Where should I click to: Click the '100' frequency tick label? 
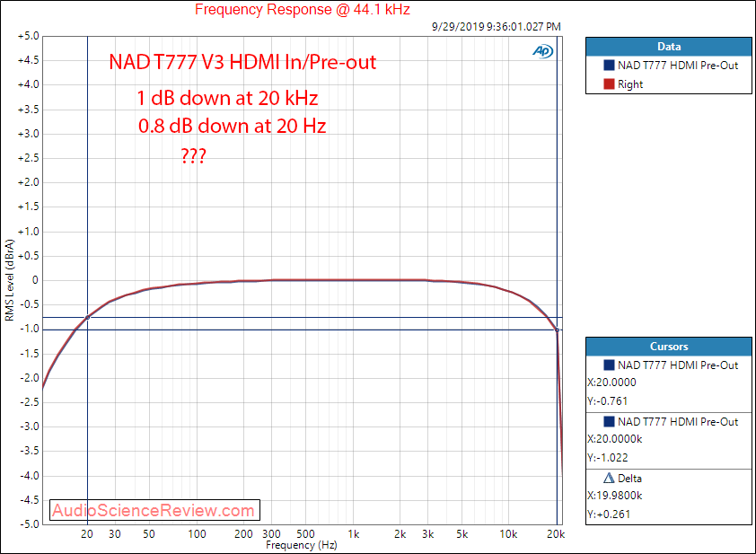(x=197, y=534)
